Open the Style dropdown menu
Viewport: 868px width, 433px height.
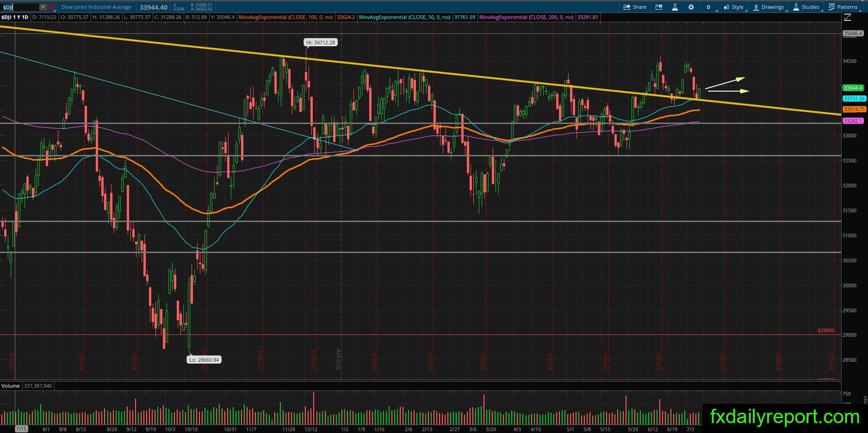point(733,7)
